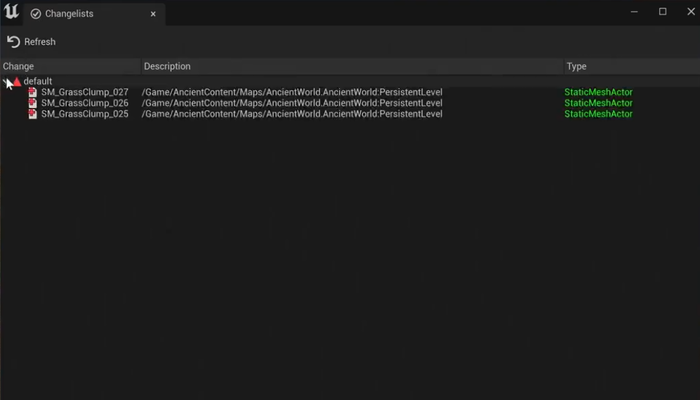
Task: Collapse the default changelist arrow
Action: point(7,81)
